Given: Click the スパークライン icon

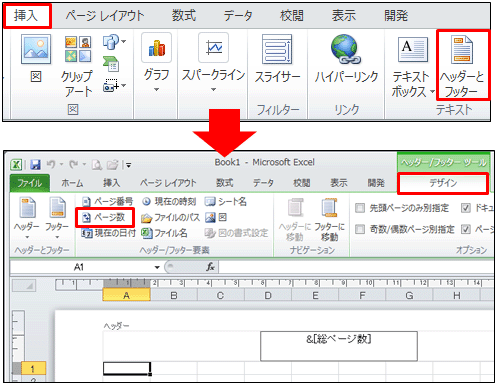Looking at the screenshot, I should [213, 48].
